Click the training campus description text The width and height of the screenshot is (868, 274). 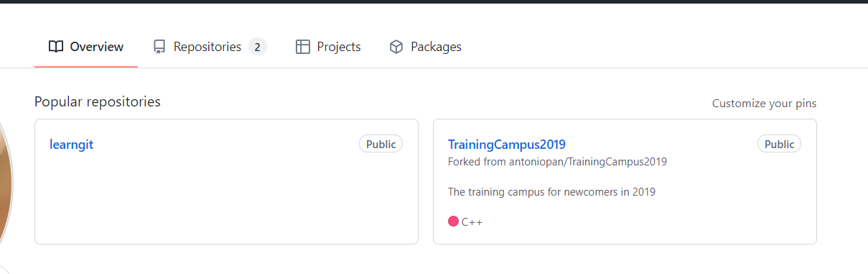(x=551, y=192)
